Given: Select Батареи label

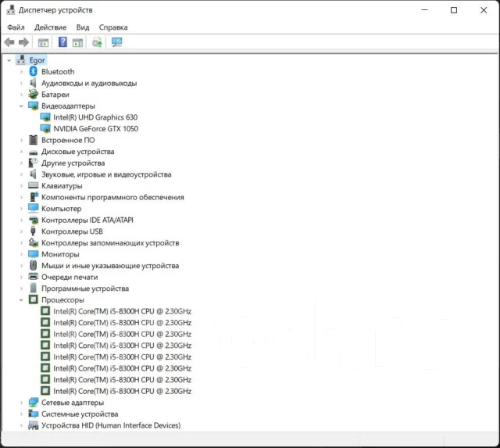Looking at the screenshot, I should [x=55, y=95].
